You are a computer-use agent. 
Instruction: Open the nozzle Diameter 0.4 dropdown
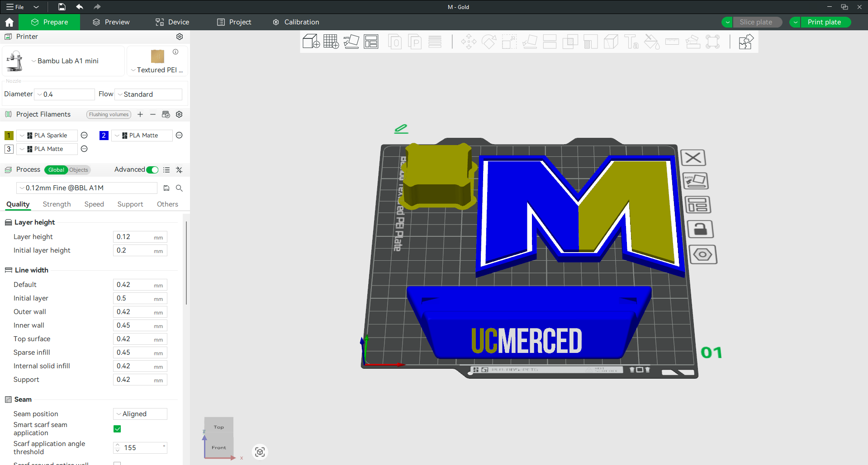pos(64,94)
